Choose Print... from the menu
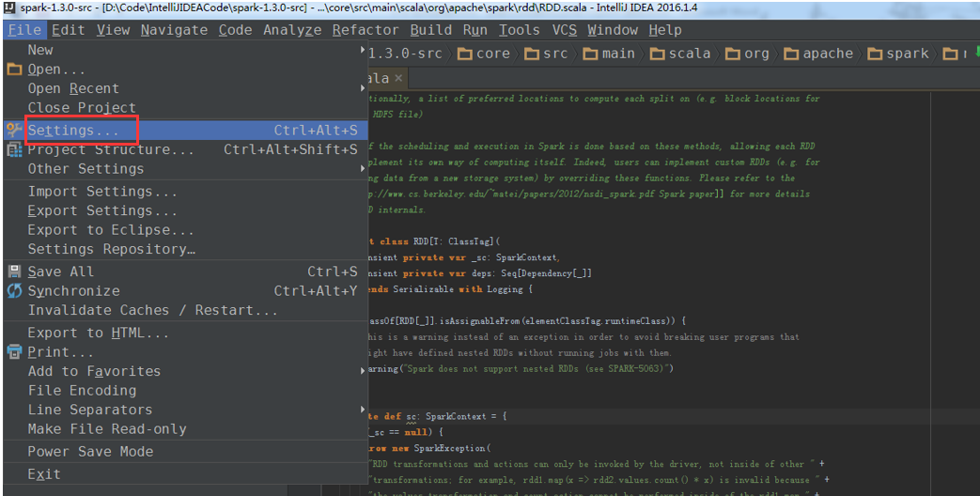Viewport: 980px width, 496px height. (186, 351)
